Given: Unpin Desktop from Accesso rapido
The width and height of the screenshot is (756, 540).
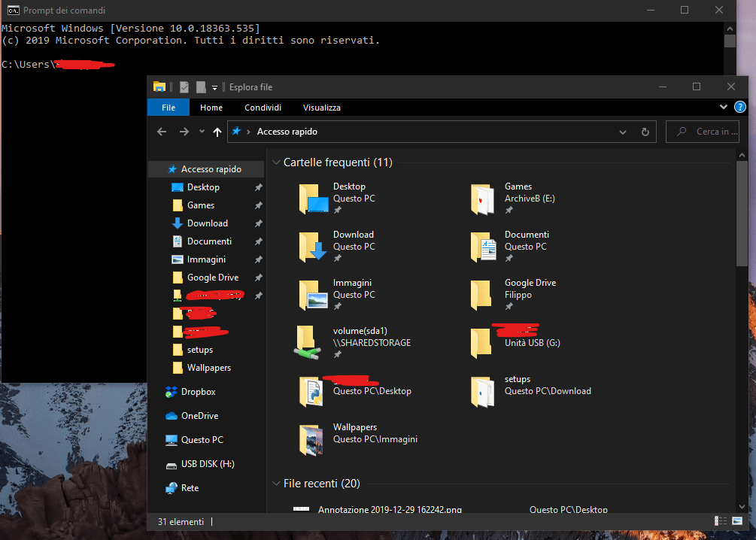Looking at the screenshot, I should 258,187.
